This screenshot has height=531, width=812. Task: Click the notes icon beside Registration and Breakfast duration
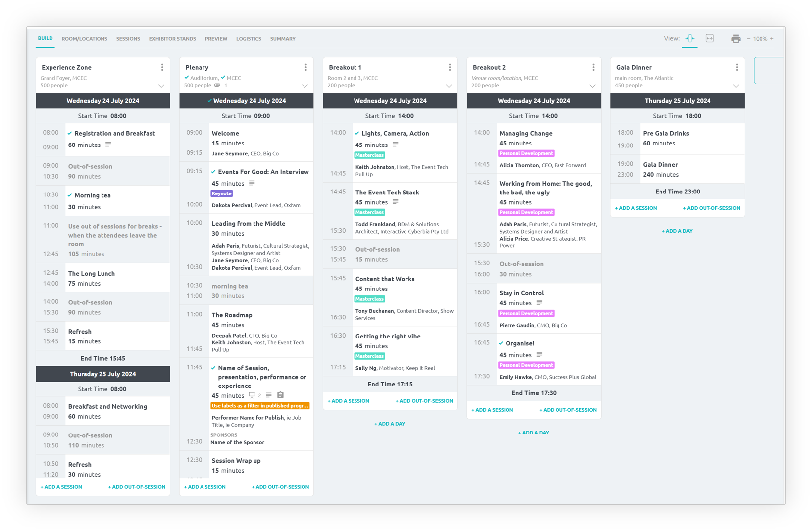point(108,145)
